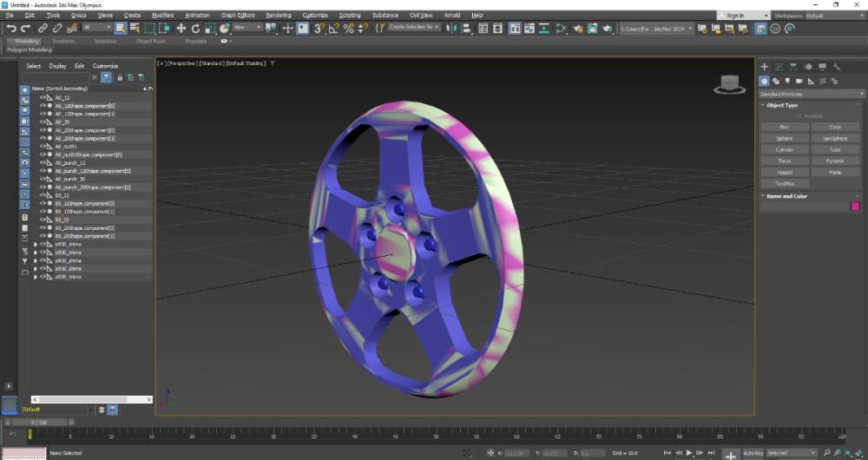Toggle the lock icon in Scene Explorer toolbar
868x460 pixels.
(x=120, y=77)
